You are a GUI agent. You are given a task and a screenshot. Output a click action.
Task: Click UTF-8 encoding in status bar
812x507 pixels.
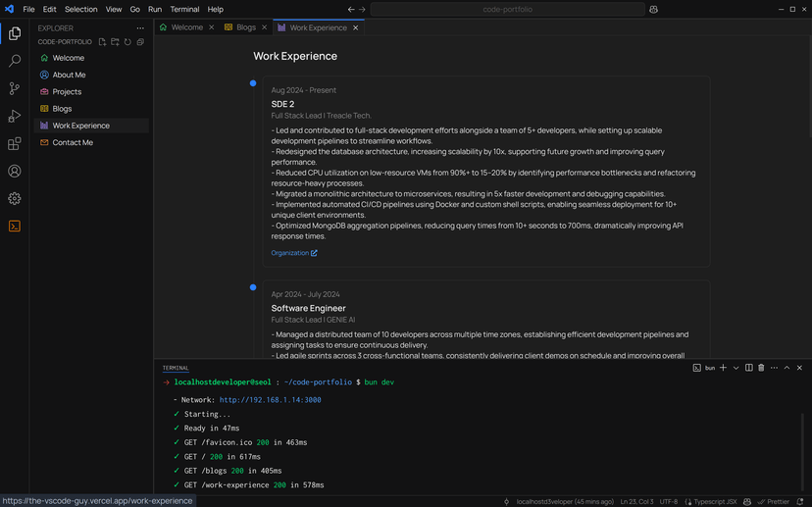(669, 501)
